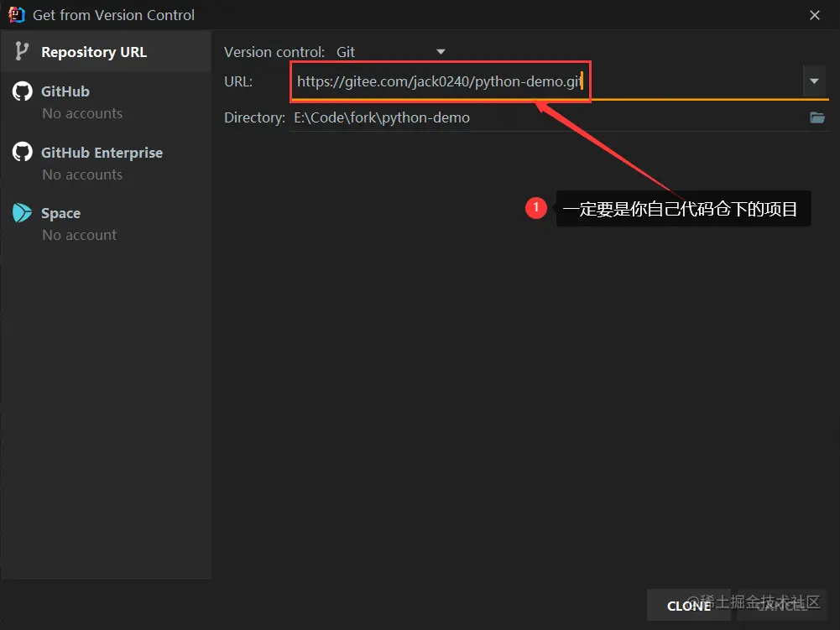Click the CLONE button
Screen dimensions: 840x630
point(688,606)
